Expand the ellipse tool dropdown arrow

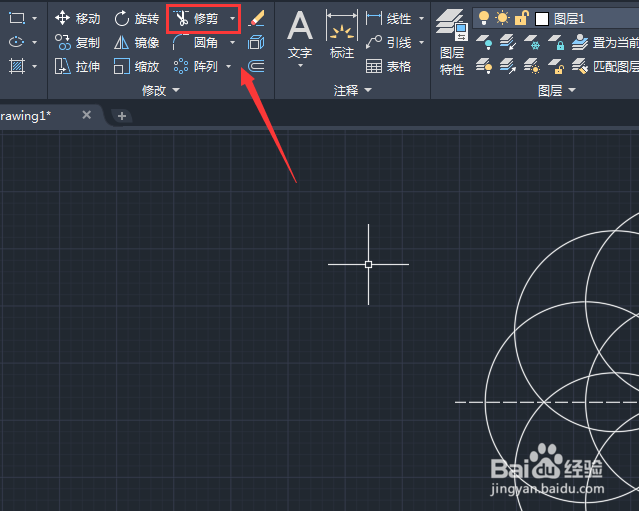click(35, 42)
